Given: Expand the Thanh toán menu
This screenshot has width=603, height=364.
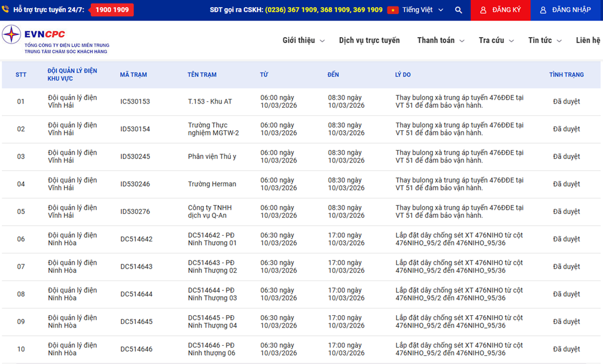Looking at the screenshot, I should coord(440,41).
